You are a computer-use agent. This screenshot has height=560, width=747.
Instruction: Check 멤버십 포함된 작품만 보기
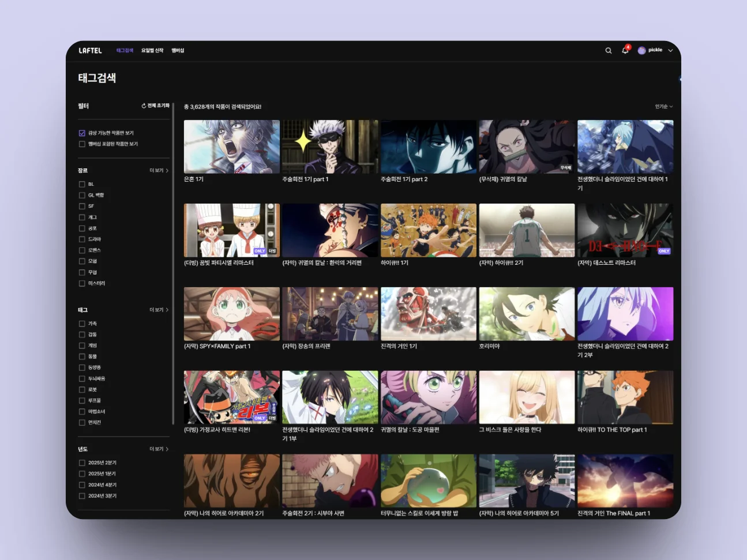coord(82,144)
